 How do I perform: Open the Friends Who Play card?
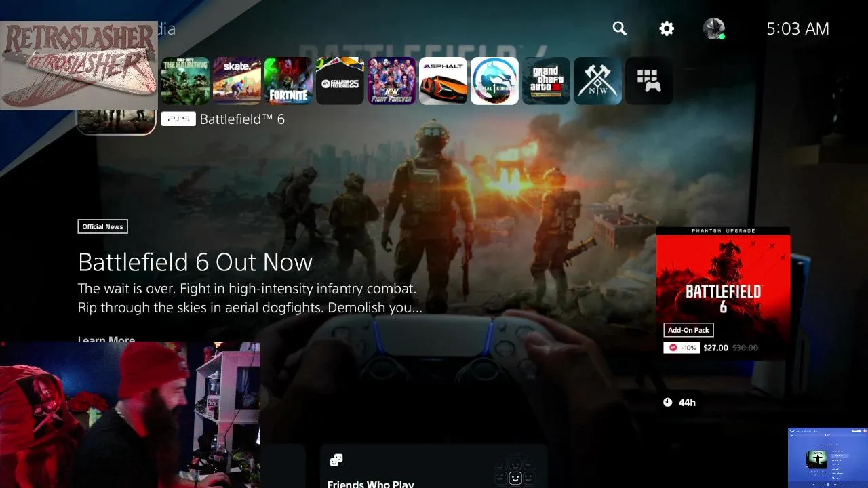coord(434,466)
